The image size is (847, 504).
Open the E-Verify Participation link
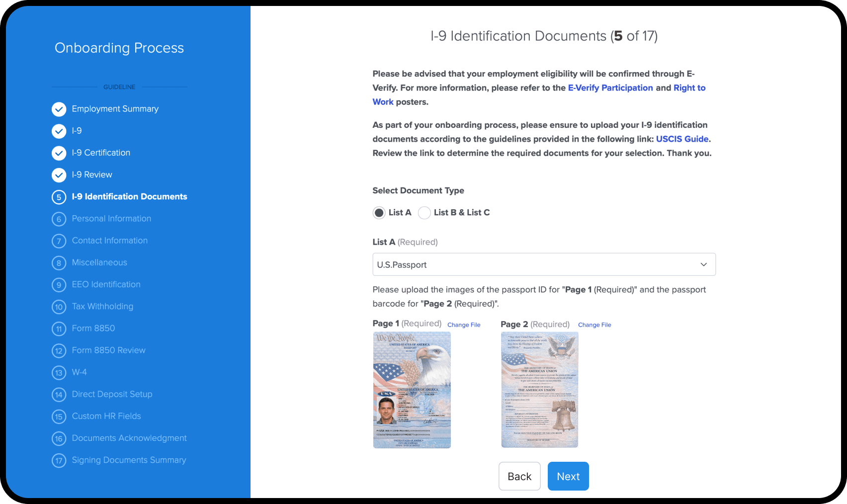pos(610,87)
